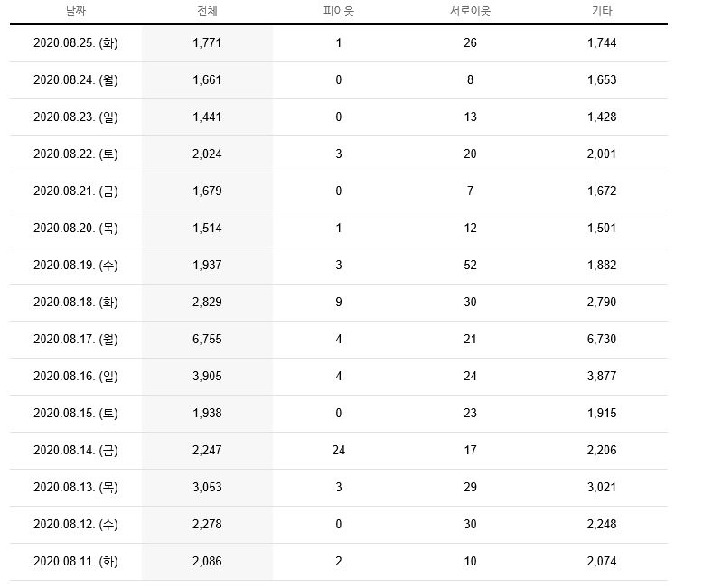Click the 2020.08.22. (토) date cell

pos(76,154)
